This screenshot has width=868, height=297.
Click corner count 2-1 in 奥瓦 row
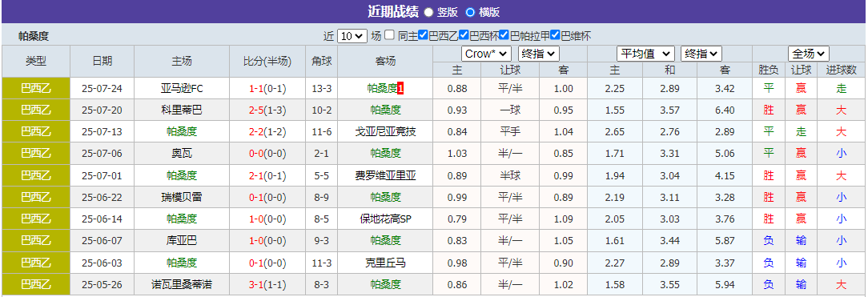[322, 154]
